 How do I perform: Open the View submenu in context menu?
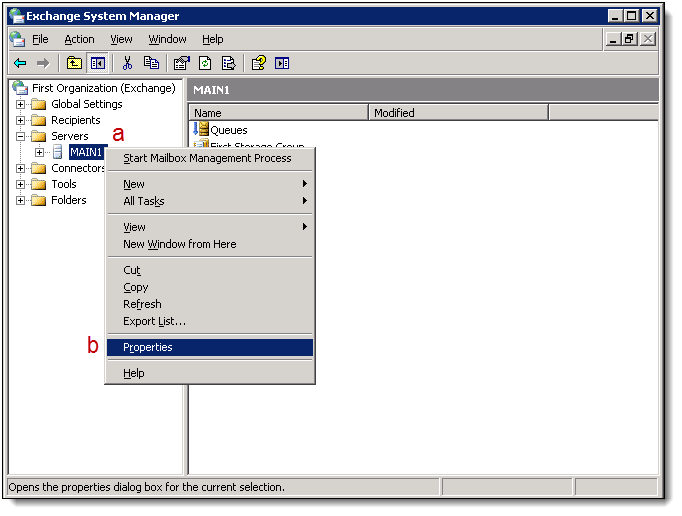[x=210, y=227]
